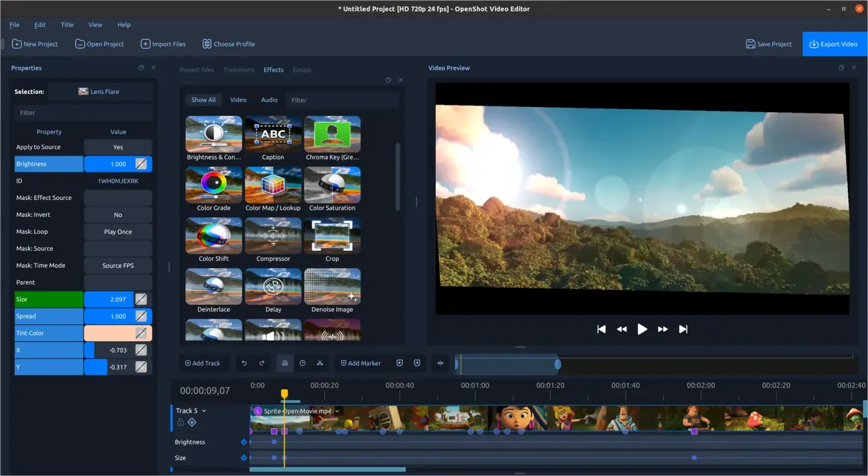This screenshot has width=868, height=476.
Task: Select the Chroma Key effect thumbnail
Action: pyautogui.click(x=333, y=139)
